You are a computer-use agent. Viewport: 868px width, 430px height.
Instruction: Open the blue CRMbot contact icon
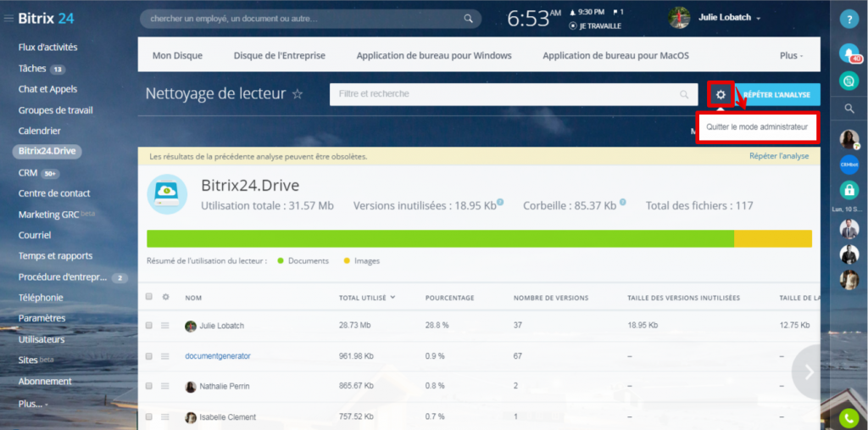[x=849, y=165]
